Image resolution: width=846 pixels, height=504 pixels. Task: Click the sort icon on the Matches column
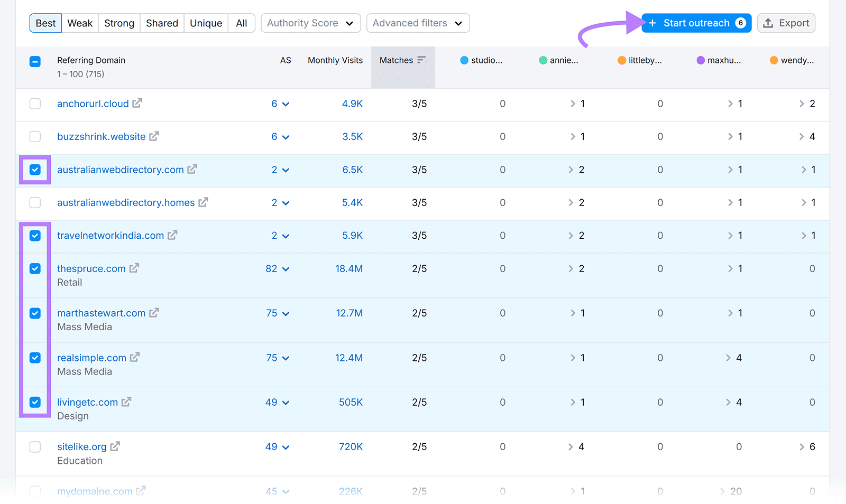coord(421,60)
